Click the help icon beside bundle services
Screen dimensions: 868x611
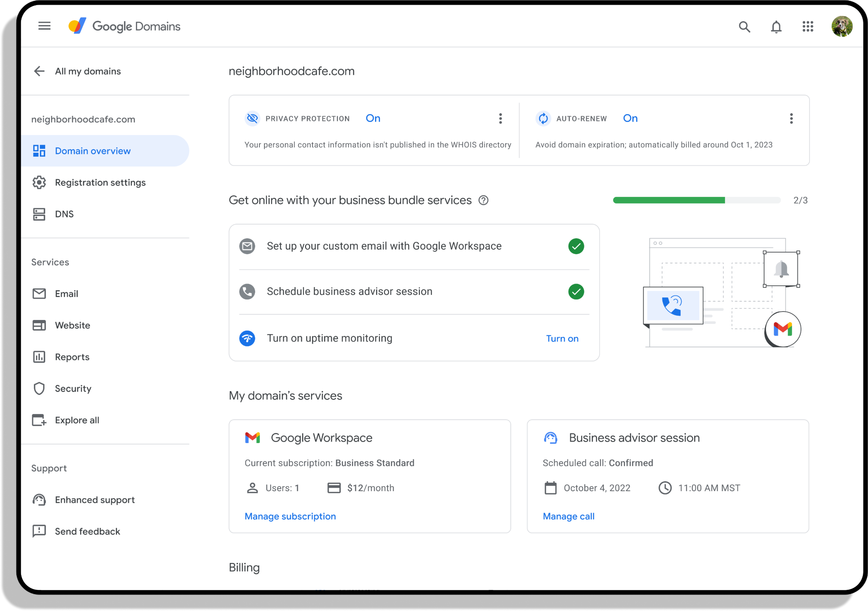point(484,200)
